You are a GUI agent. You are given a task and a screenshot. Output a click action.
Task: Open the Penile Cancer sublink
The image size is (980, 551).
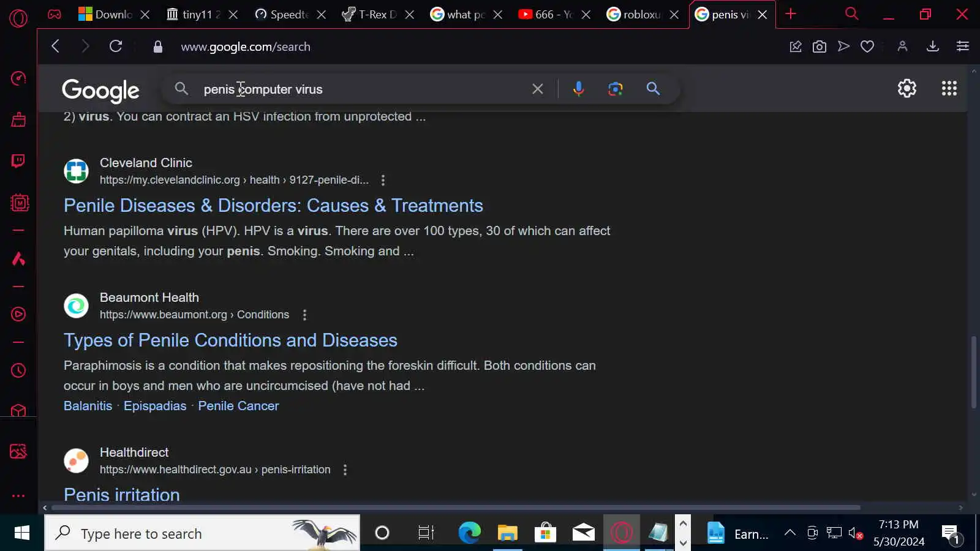tap(238, 406)
